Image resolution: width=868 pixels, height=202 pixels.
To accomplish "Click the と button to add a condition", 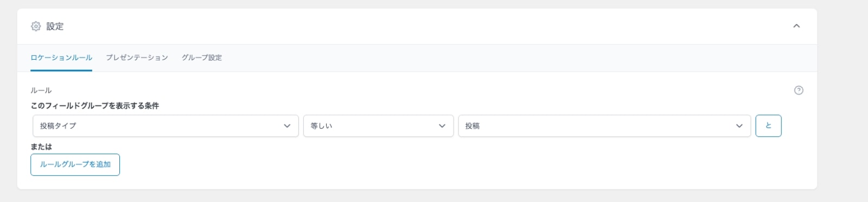I will [x=768, y=125].
